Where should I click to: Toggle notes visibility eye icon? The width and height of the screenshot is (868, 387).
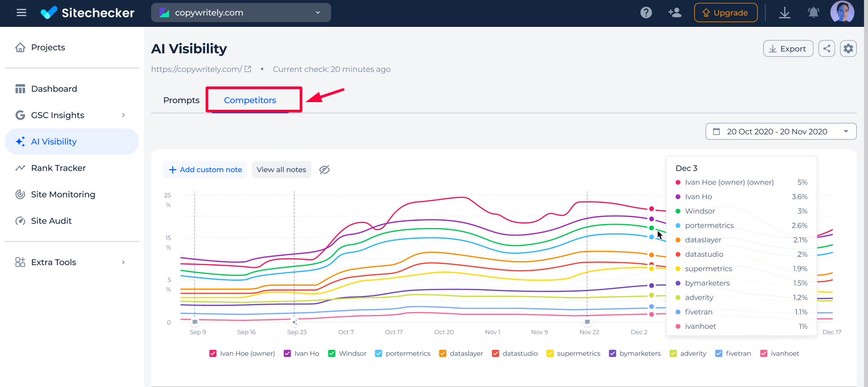[x=324, y=170]
